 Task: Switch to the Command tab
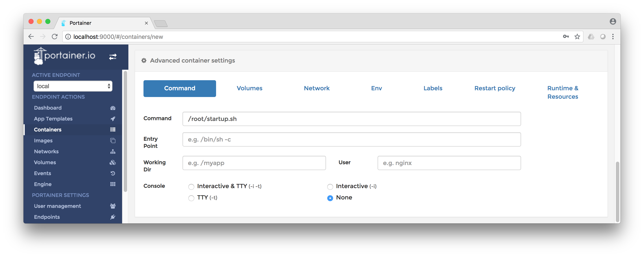(x=180, y=88)
